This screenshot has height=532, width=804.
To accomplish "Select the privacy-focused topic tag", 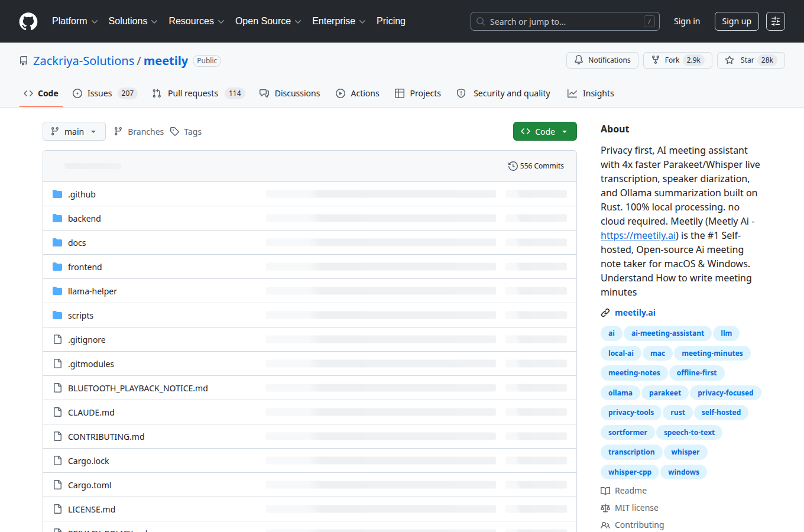I will click(725, 393).
